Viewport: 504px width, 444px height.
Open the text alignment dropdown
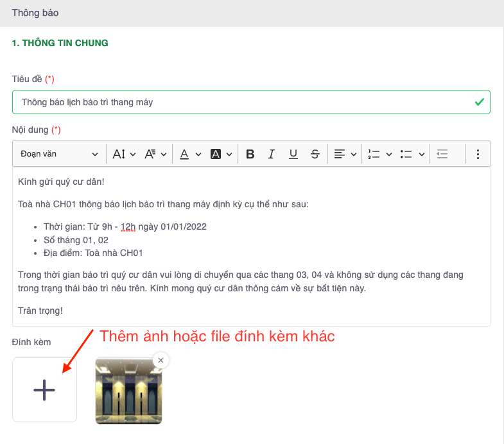click(x=345, y=154)
